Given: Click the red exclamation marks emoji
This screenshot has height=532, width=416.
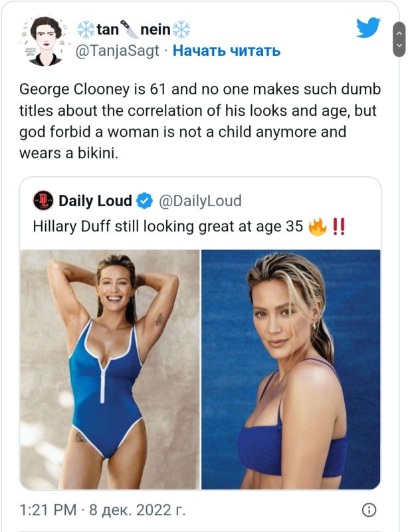Looking at the screenshot, I should click(x=339, y=227).
